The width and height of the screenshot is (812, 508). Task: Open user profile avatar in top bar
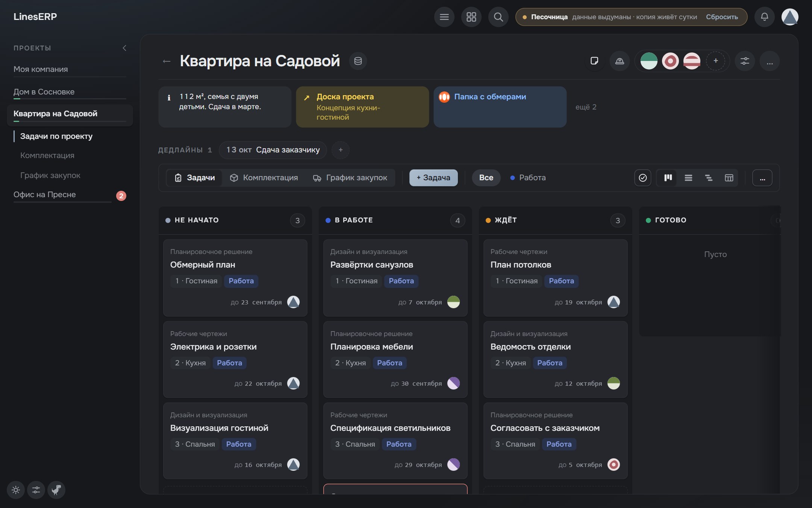click(790, 17)
